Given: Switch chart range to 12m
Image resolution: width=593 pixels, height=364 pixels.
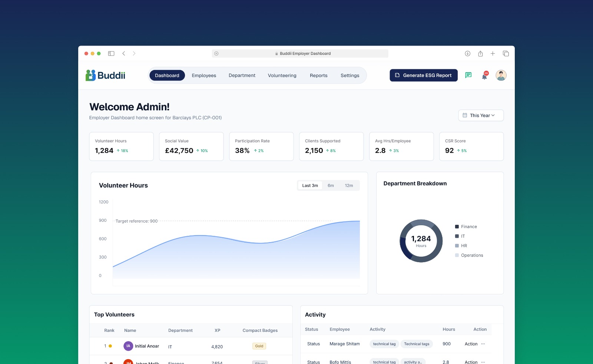Looking at the screenshot, I should [349, 186].
